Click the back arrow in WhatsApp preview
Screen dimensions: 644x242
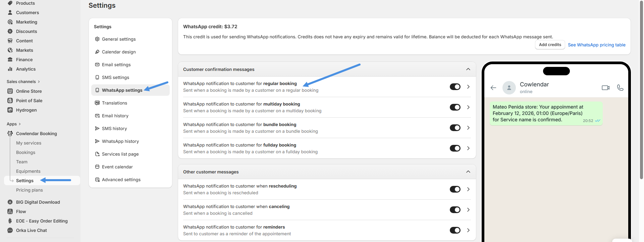[x=493, y=88]
